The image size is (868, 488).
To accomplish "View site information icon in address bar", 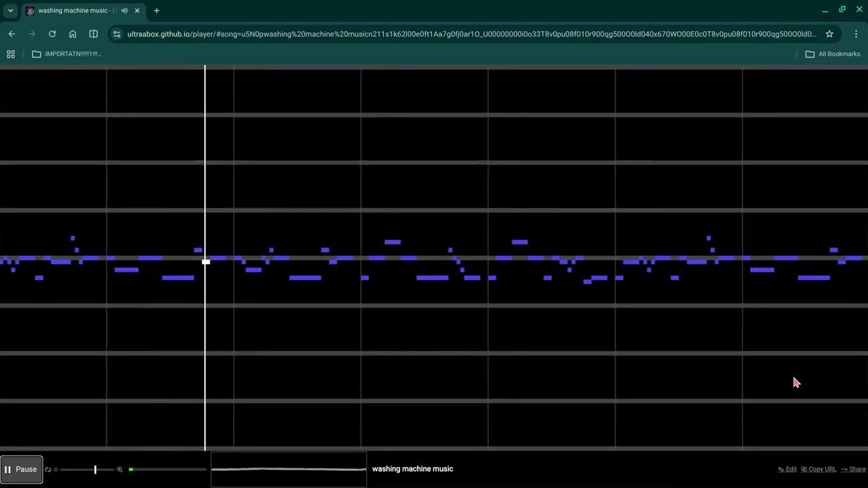I will (x=117, y=34).
